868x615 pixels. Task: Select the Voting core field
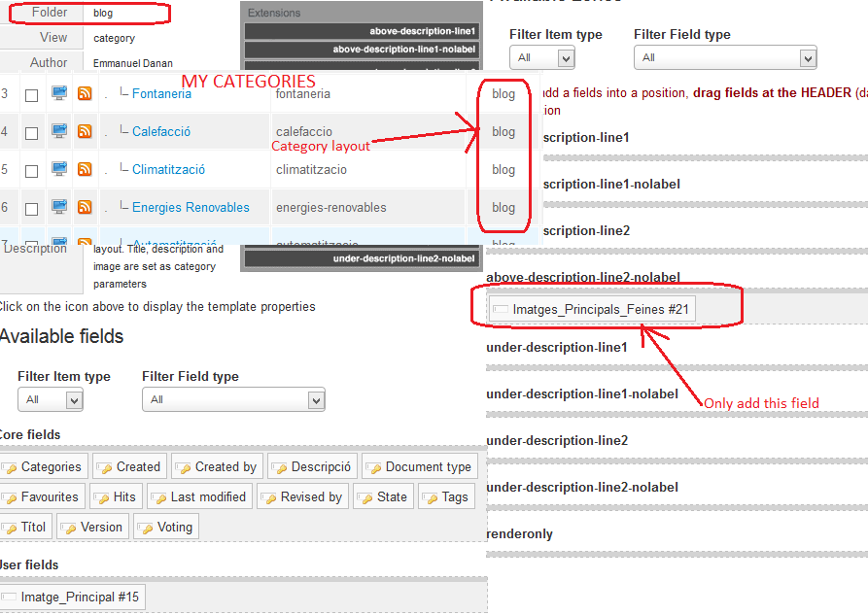point(166,527)
